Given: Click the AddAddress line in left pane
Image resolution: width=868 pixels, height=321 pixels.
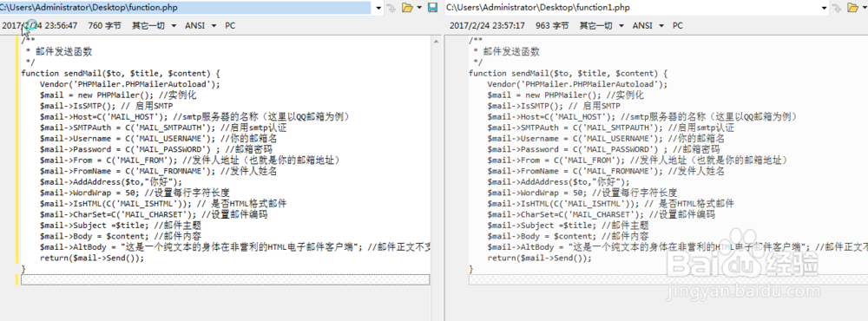Looking at the screenshot, I should tap(111, 181).
